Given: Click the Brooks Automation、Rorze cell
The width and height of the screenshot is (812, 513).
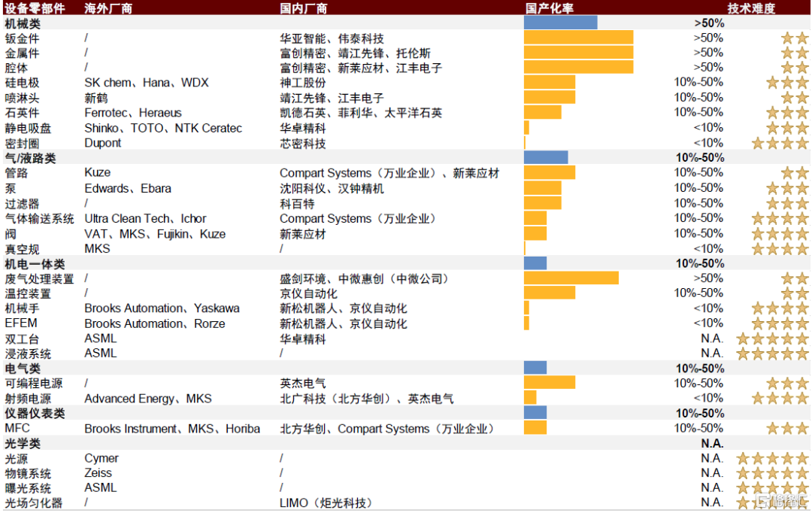Looking at the screenshot, I should click(x=155, y=323).
